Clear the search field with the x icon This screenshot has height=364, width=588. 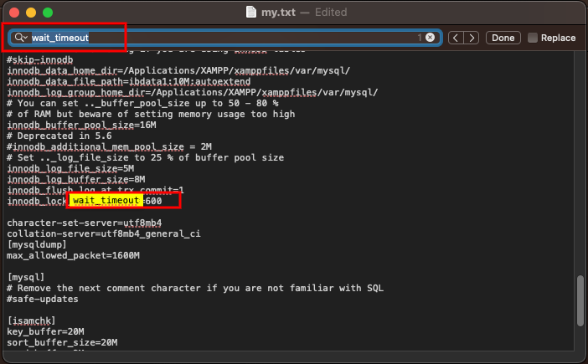pos(430,38)
